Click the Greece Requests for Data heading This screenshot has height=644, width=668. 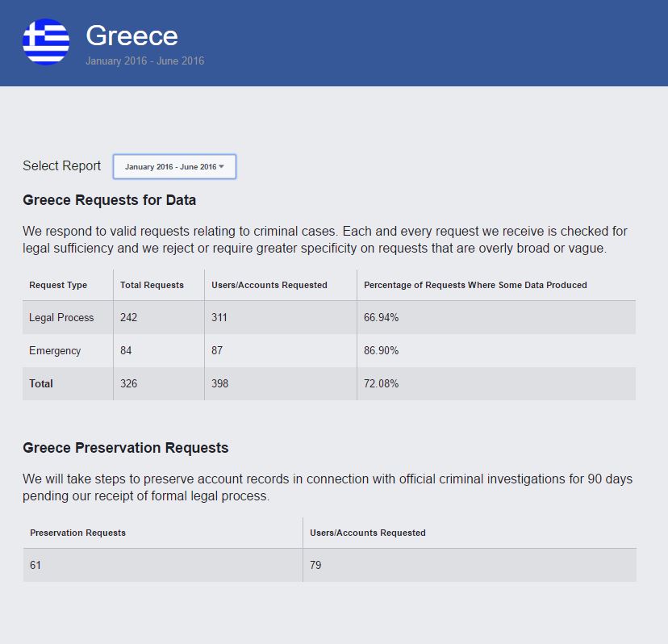click(x=109, y=200)
